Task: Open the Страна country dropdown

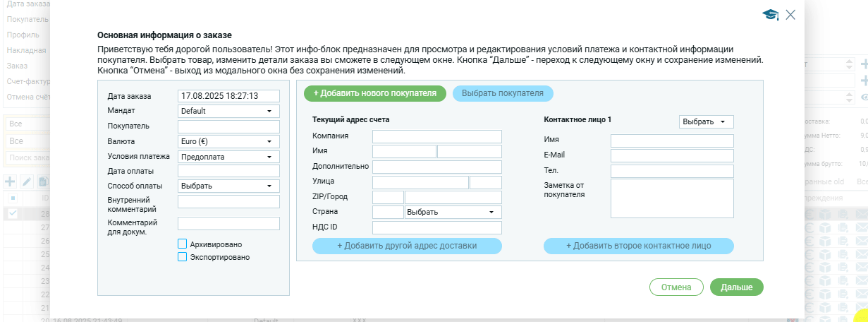Action: pos(453,212)
